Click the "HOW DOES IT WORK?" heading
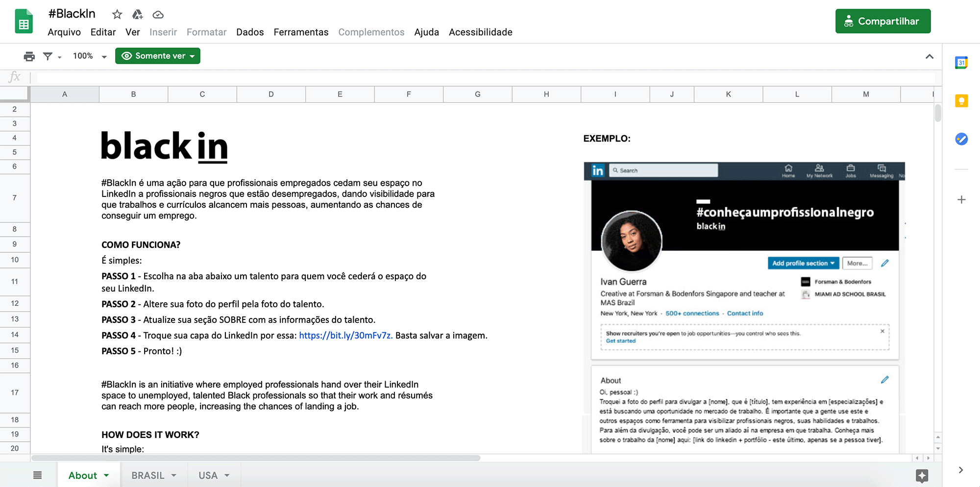980x487 pixels. 150,435
